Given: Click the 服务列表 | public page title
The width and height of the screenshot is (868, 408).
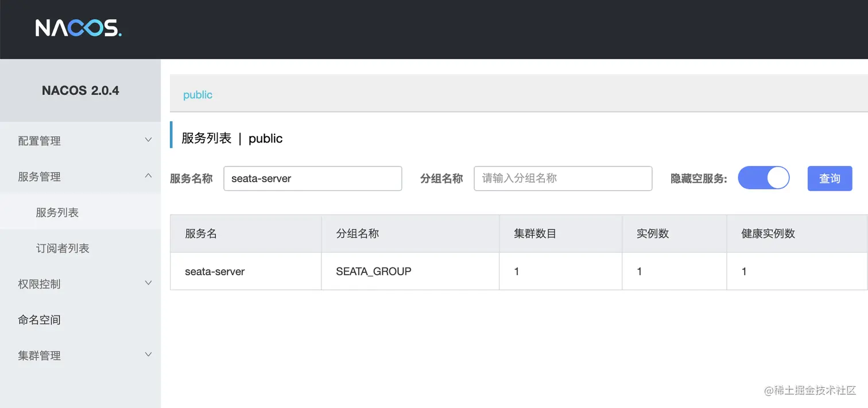Looking at the screenshot, I should pyautogui.click(x=232, y=138).
